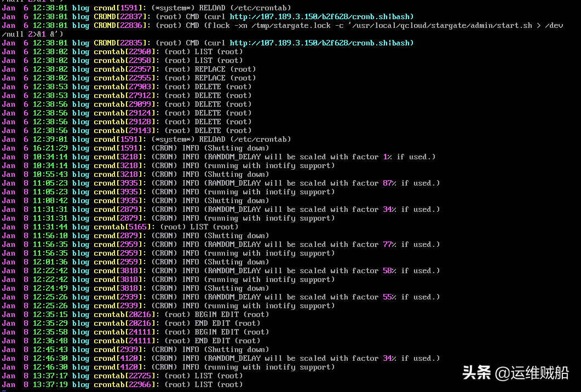Click the cronb.sh URL in the CROND[22837] line

(x=321, y=16)
